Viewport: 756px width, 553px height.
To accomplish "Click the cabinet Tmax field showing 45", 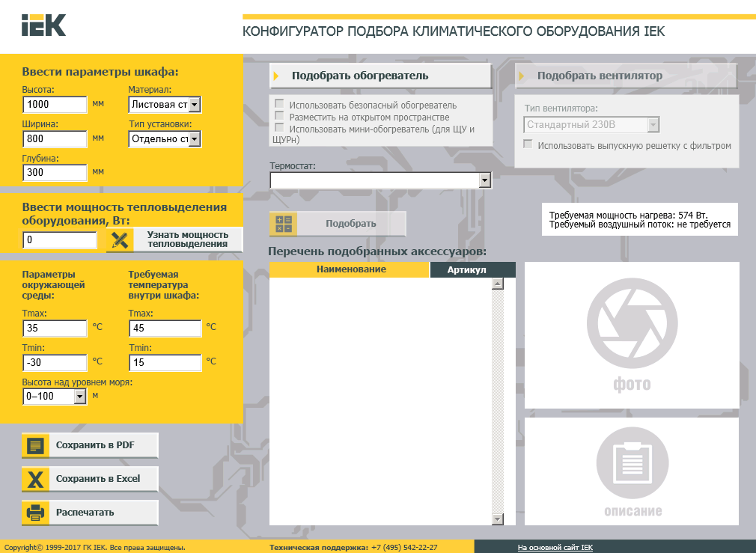I will 165,329.
